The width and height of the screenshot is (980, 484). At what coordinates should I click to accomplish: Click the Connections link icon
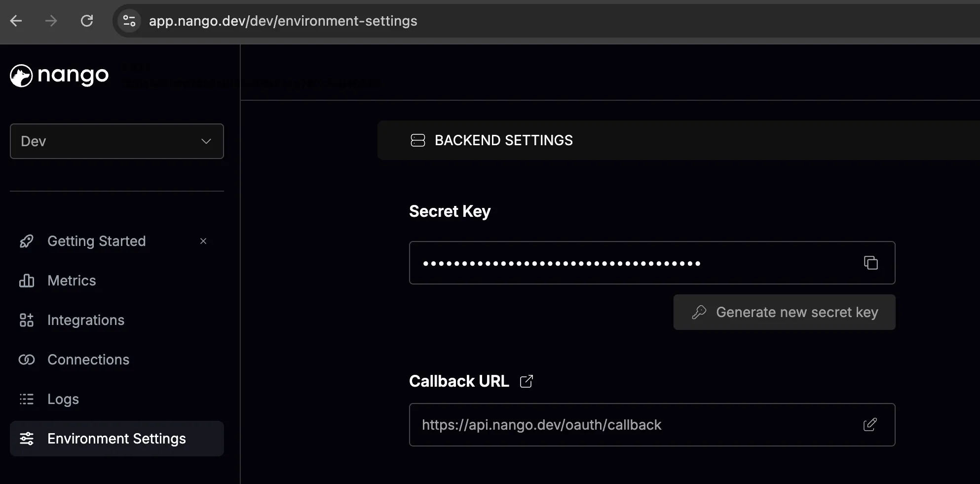27,360
